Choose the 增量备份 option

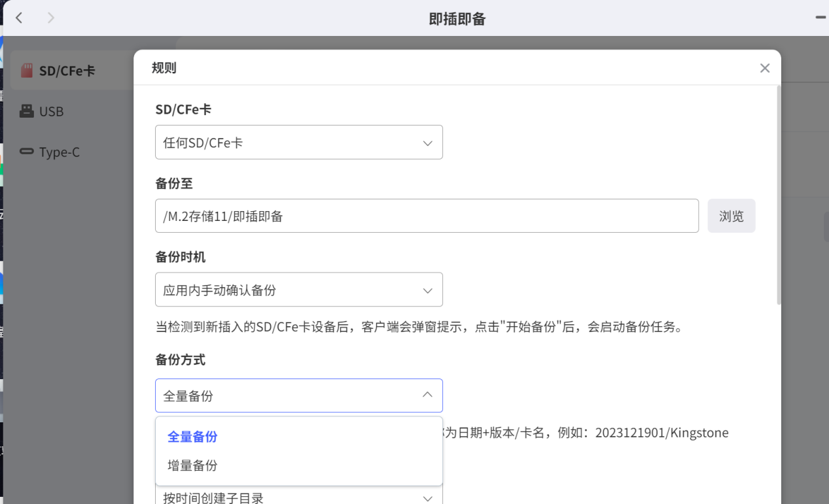[x=299, y=465]
